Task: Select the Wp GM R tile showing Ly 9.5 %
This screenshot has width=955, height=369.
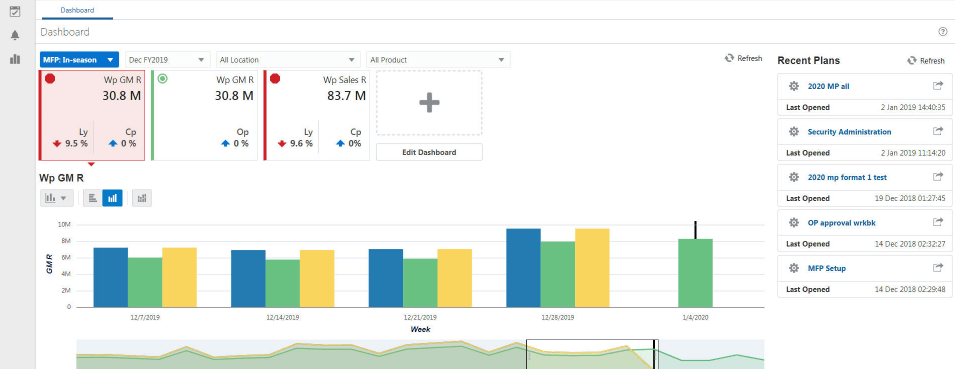Action: pyautogui.click(x=92, y=115)
